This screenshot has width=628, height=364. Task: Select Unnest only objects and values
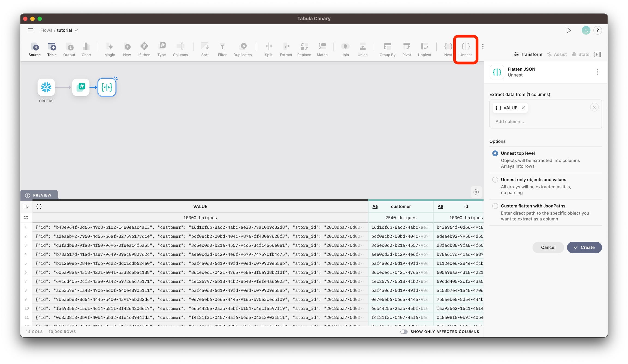click(495, 180)
